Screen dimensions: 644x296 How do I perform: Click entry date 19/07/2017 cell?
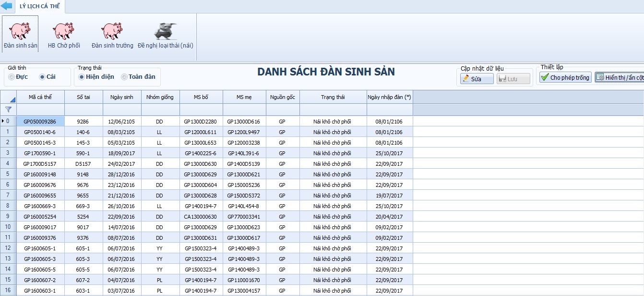390,196
